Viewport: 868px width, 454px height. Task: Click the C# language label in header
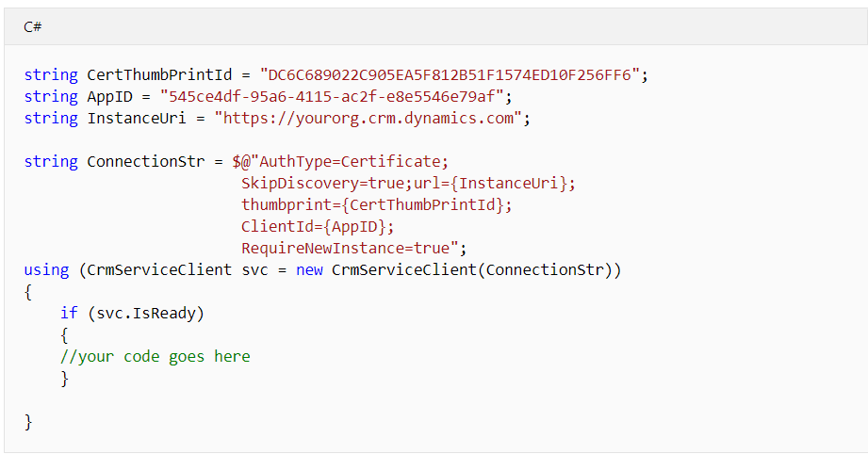(33, 26)
